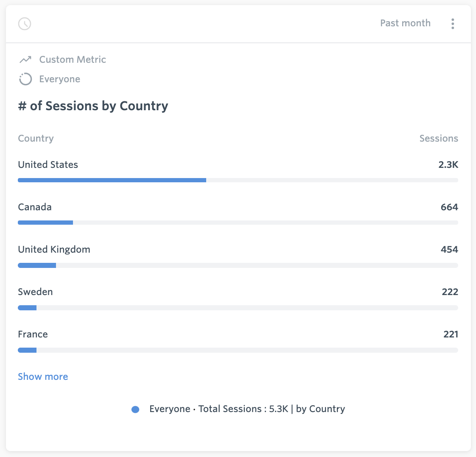The image size is (476, 457).
Task: Click the Canada blue sessions bar
Action: [45, 223]
